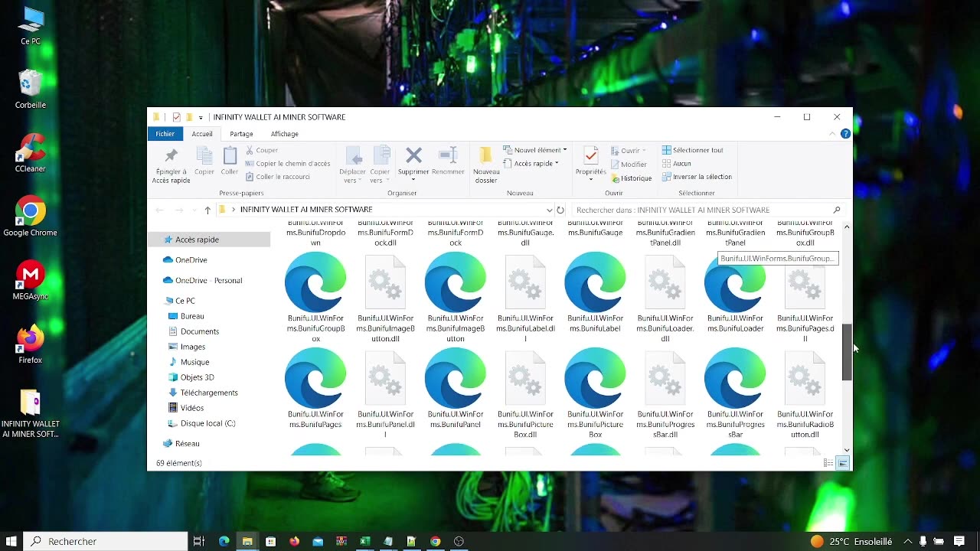Open Explorer help question mark icon
980x551 pixels.
[x=845, y=134]
